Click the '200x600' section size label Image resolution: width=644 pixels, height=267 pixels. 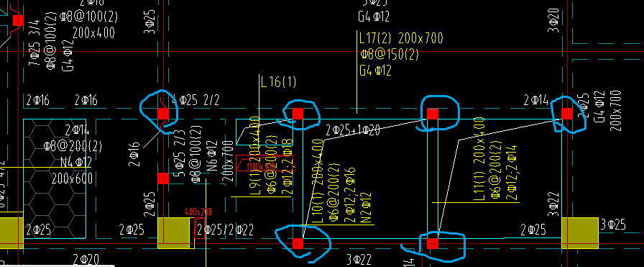73,178
